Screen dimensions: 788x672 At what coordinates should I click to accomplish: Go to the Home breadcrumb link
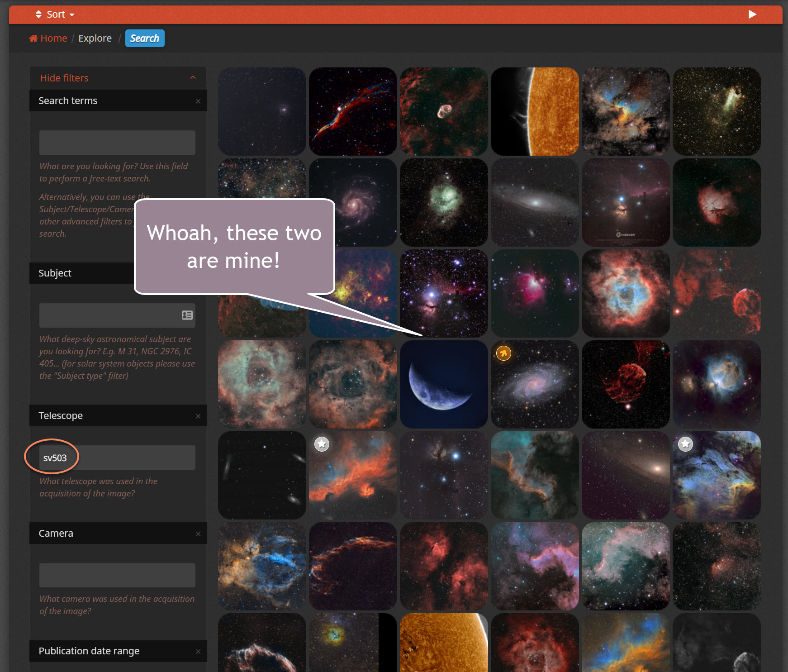pos(48,38)
